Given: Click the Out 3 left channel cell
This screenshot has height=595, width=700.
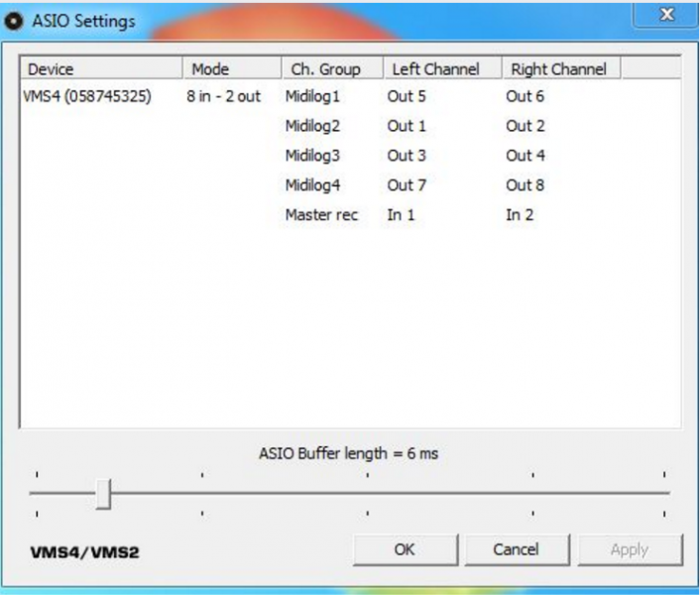Looking at the screenshot, I should (407, 156).
